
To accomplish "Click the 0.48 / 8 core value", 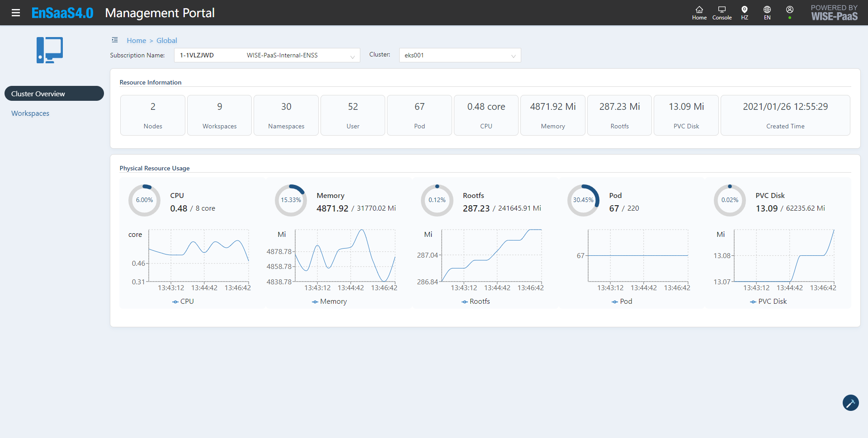I will click(x=193, y=208).
